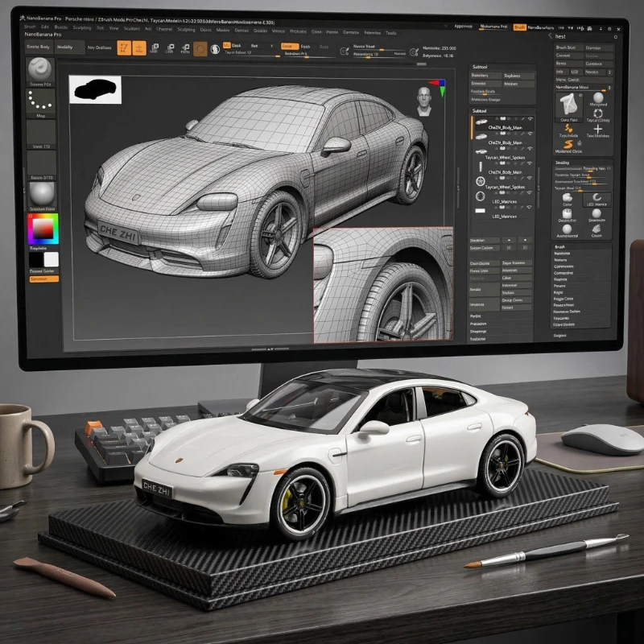Open the Tools menu
Image resolution: width=644 pixels, height=644 pixels.
[x=391, y=33]
